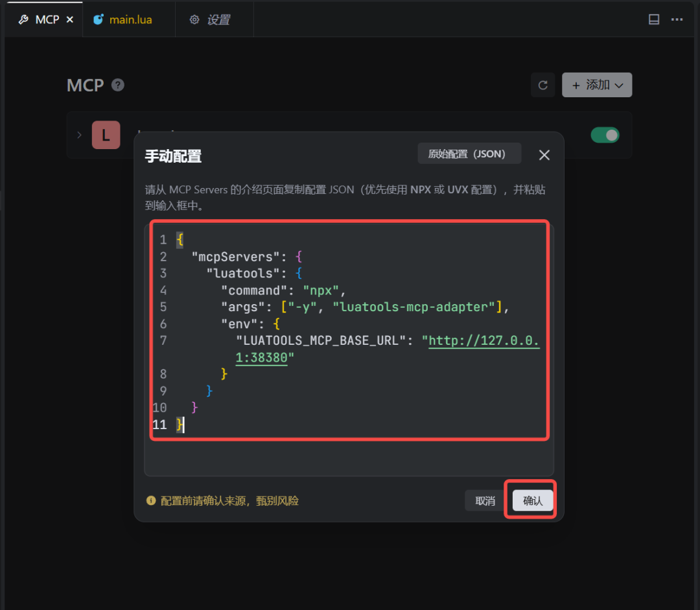Click the MCP help question icon

(x=118, y=85)
